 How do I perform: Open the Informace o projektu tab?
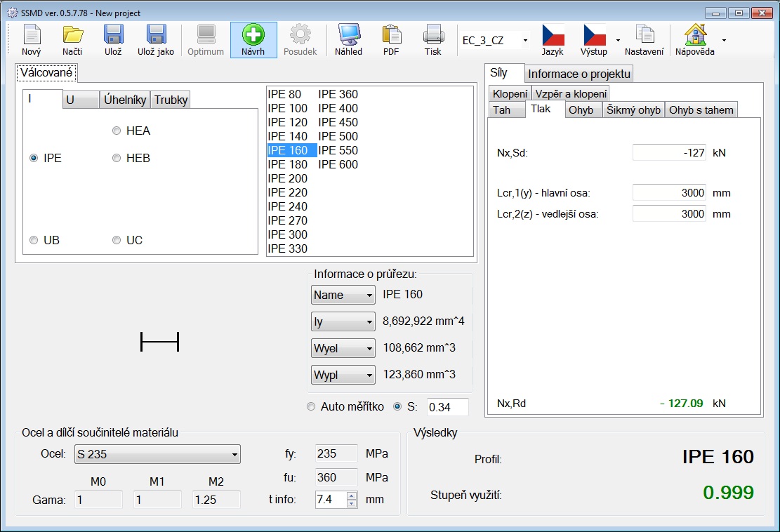(x=579, y=74)
